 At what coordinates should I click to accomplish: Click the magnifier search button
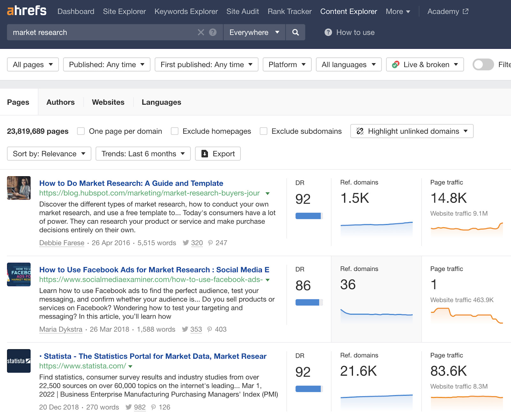coord(295,32)
